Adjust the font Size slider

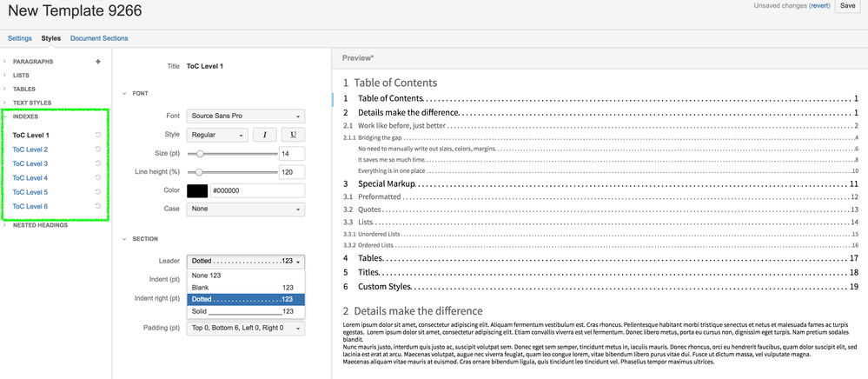click(x=199, y=154)
